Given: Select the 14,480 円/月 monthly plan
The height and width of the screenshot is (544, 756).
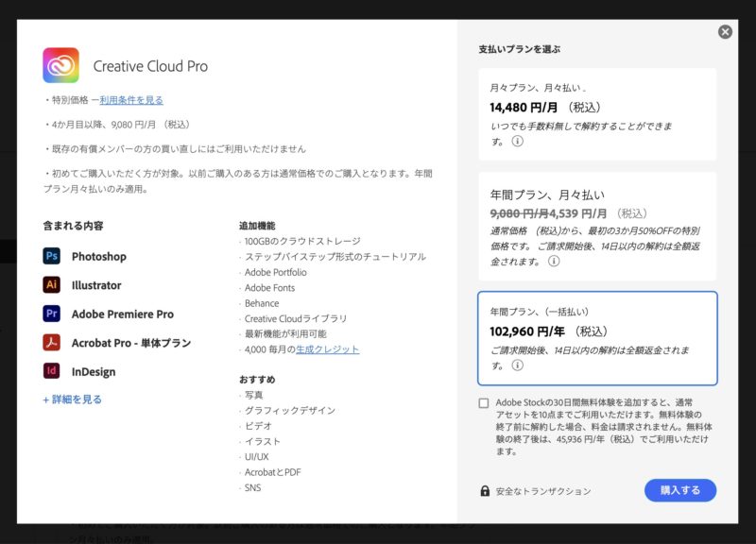Looking at the screenshot, I should [596, 109].
